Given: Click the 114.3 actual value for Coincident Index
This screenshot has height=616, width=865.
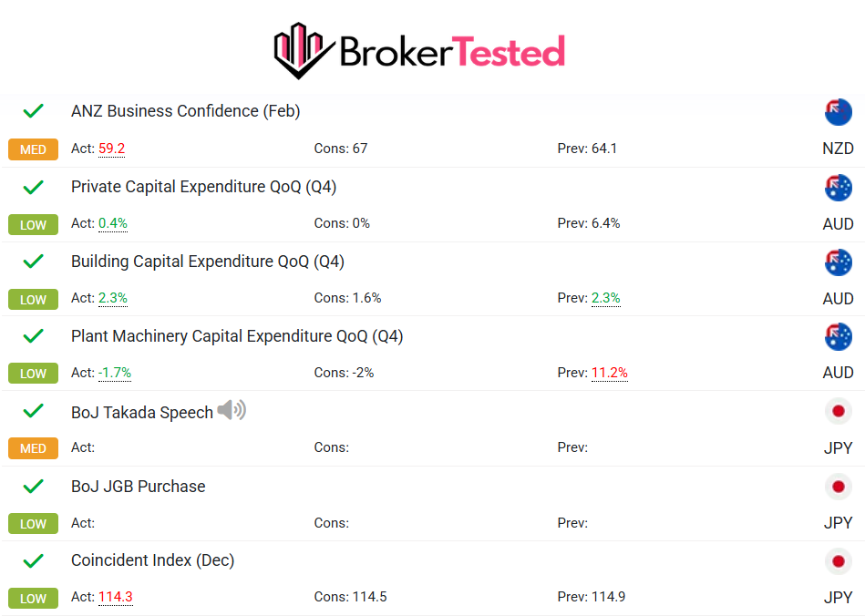Looking at the screenshot, I should (x=115, y=598).
